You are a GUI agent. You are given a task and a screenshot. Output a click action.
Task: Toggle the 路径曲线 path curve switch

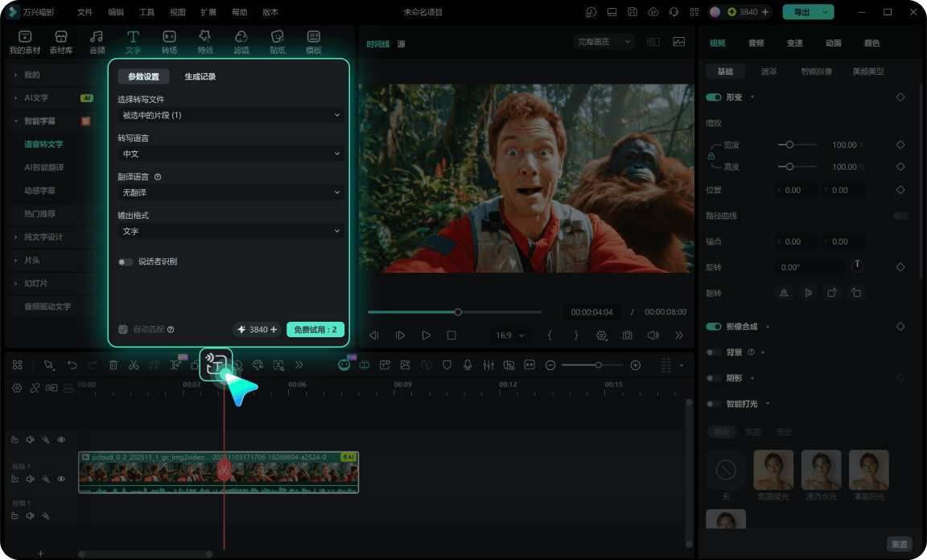900,216
